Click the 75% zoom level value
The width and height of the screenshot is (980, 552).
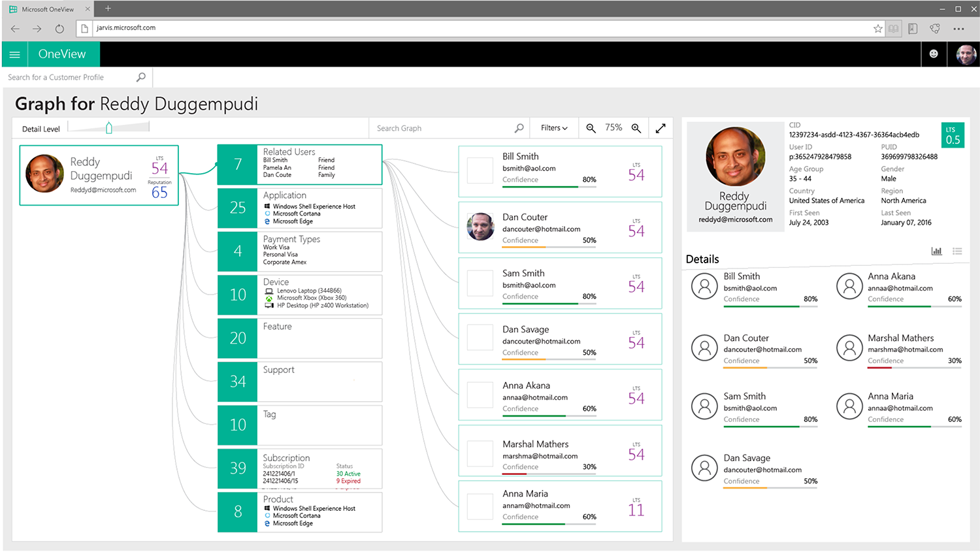(x=613, y=128)
